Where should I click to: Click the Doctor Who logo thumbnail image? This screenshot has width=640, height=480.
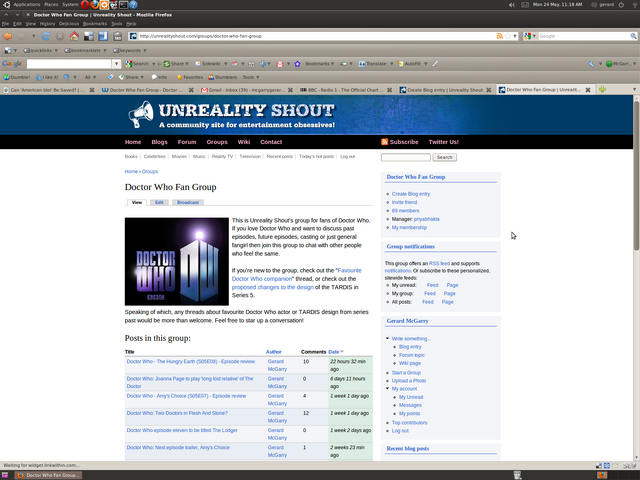(177, 262)
